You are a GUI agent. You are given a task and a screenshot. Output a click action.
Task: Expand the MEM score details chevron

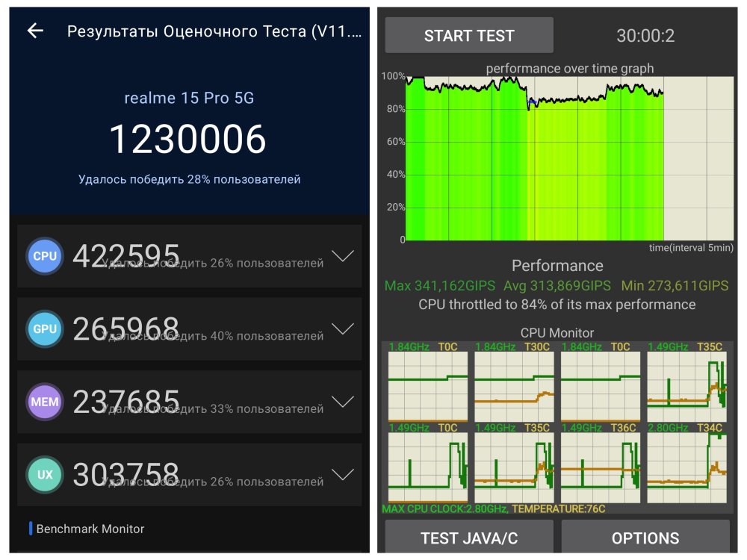(343, 402)
